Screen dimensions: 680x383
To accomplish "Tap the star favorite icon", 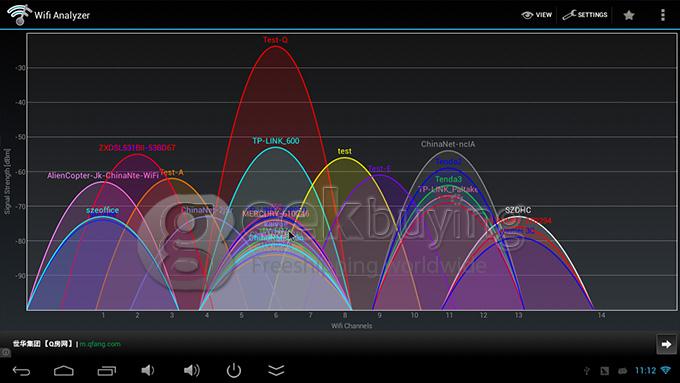I will point(629,15).
